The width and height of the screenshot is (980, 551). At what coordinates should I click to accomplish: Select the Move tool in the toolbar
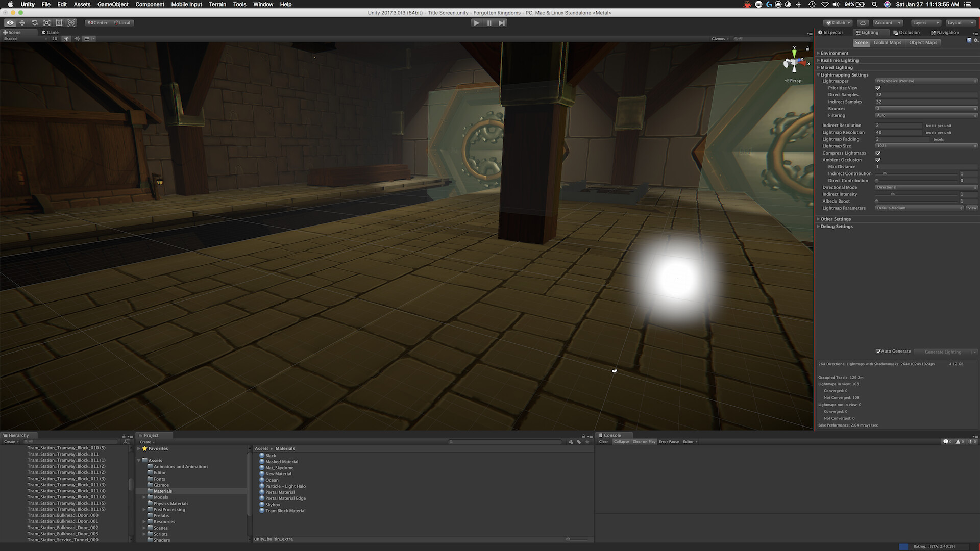(x=22, y=22)
